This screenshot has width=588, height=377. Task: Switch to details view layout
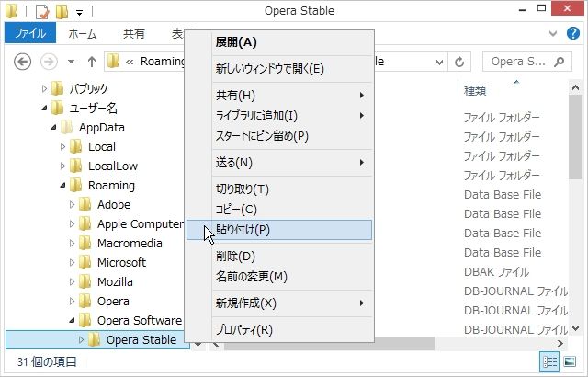549,361
